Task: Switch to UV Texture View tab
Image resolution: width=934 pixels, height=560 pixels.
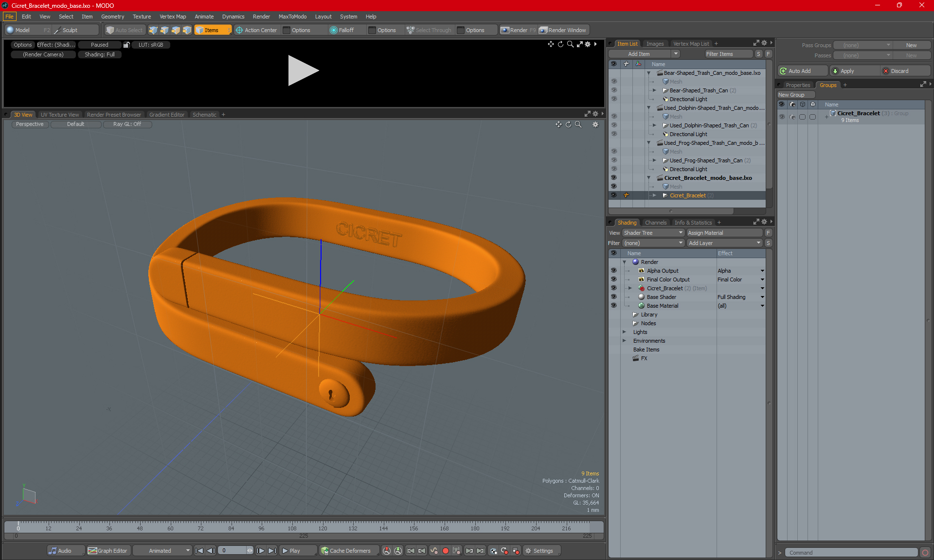Action: pyautogui.click(x=60, y=115)
